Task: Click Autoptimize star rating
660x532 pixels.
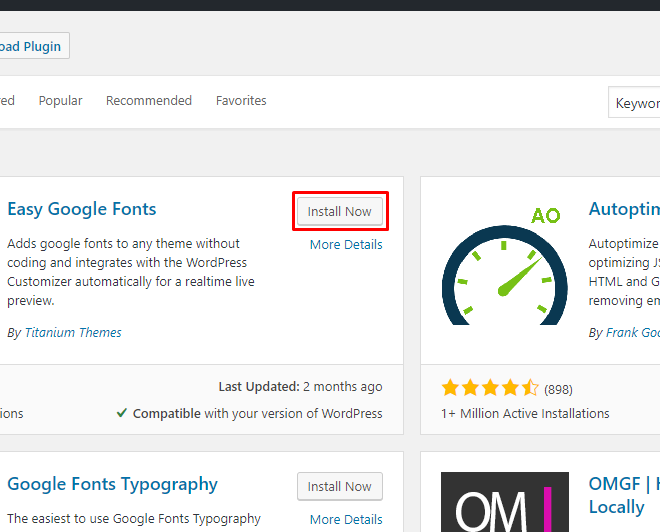Action: coord(490,388)
